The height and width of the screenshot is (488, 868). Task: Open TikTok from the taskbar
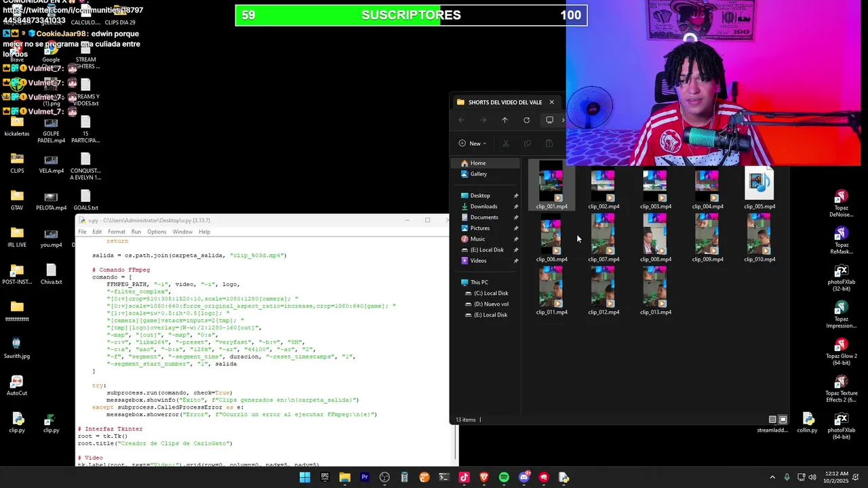464,477
